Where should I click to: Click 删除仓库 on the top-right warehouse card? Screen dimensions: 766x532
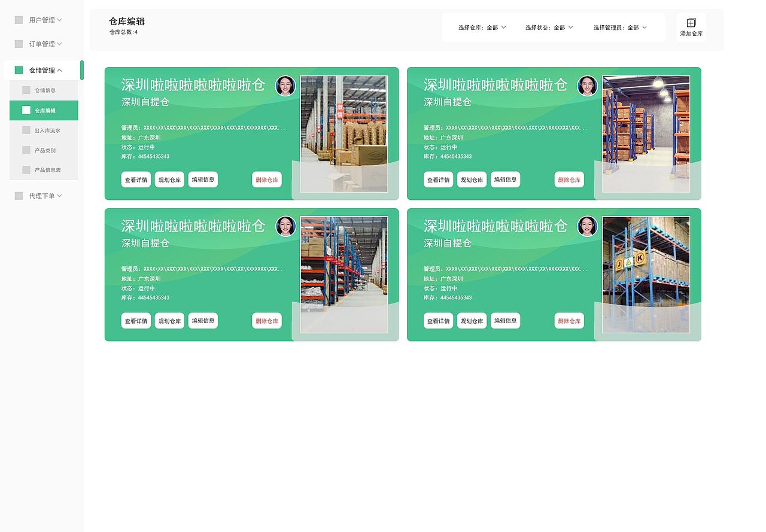click(x=569, y=180)
